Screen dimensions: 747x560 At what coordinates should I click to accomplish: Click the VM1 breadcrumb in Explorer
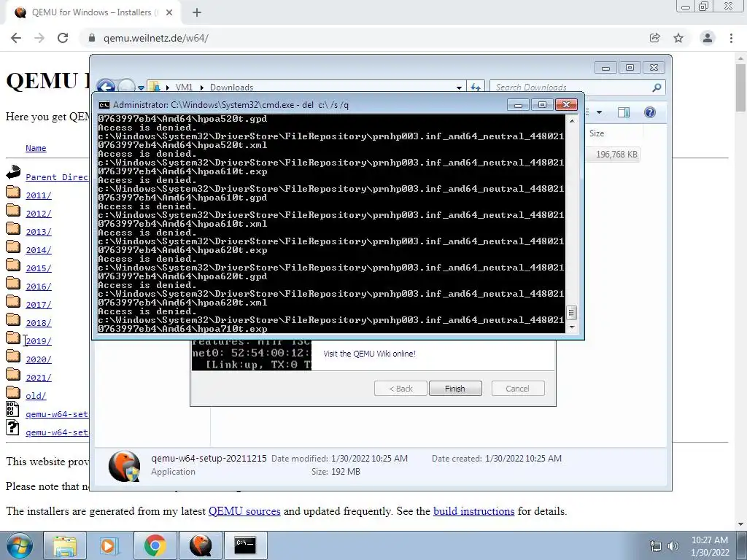pyautogui.click(x=184, y=87)
